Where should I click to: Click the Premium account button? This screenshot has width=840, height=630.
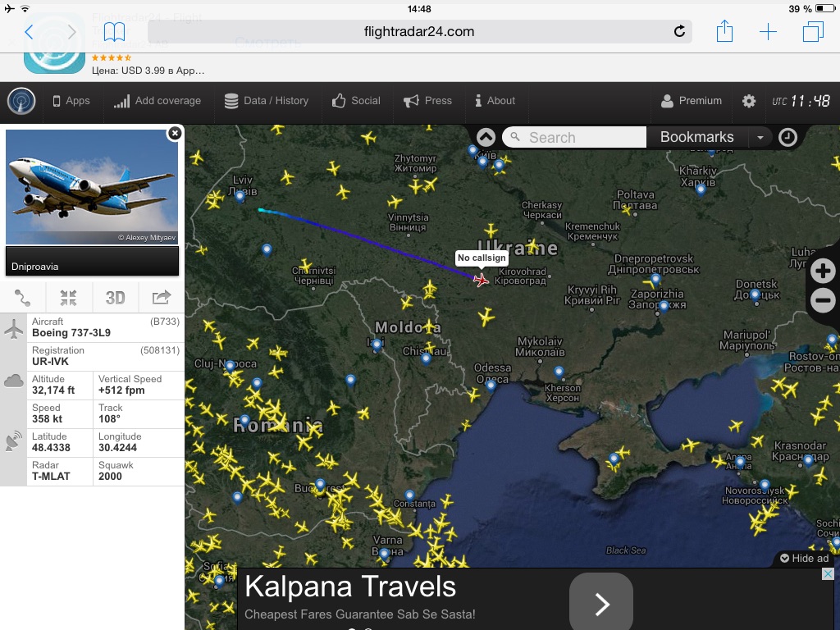[691, 101]
